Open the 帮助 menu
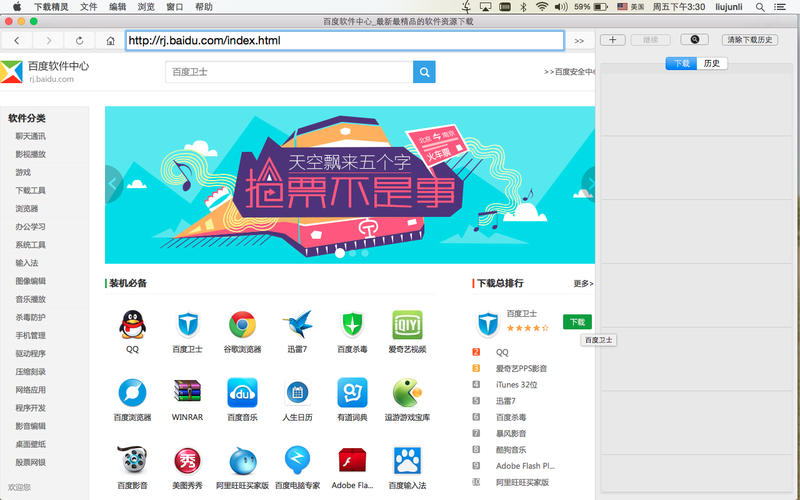 point(204,7)
